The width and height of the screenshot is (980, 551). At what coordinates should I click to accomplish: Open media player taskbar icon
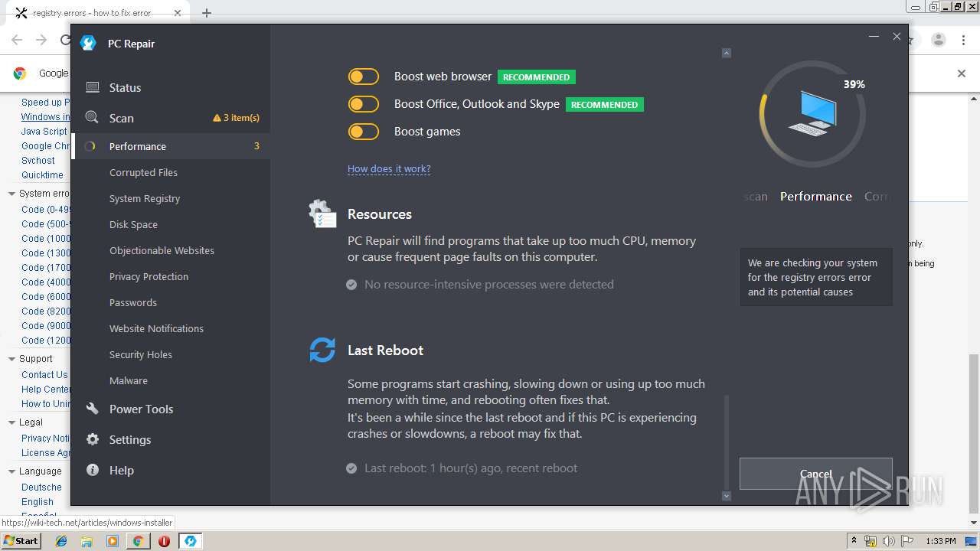113,541
